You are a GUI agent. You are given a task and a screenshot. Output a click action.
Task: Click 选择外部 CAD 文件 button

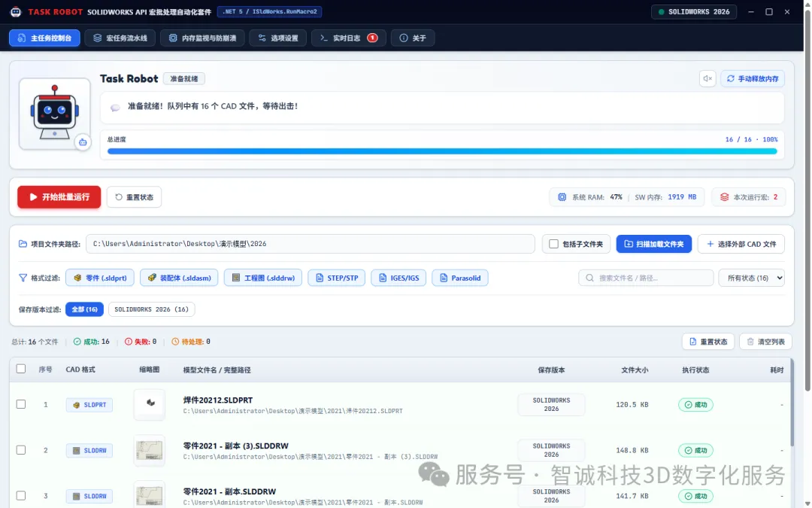pos(741,244)
